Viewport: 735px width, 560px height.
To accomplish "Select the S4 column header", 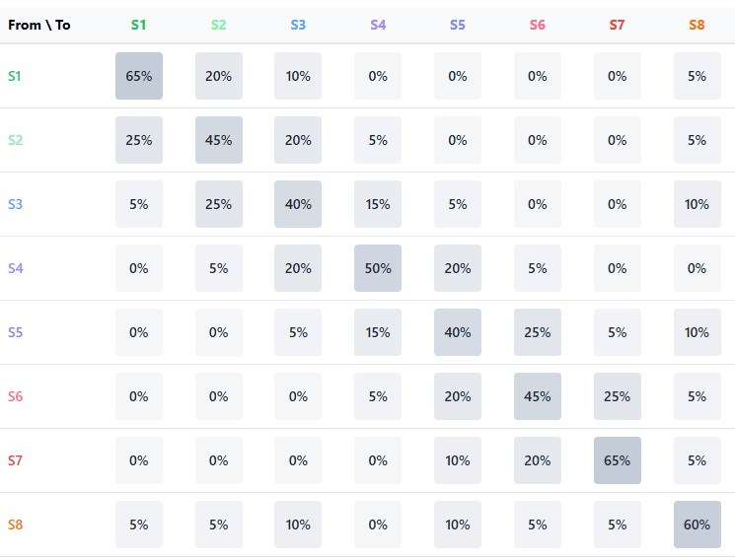I will click(x=378, y=25).
